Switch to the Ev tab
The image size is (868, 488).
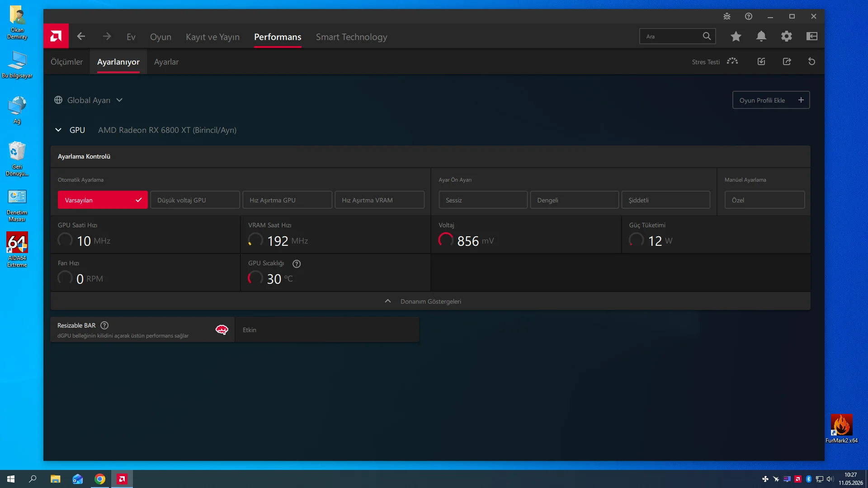131,37
